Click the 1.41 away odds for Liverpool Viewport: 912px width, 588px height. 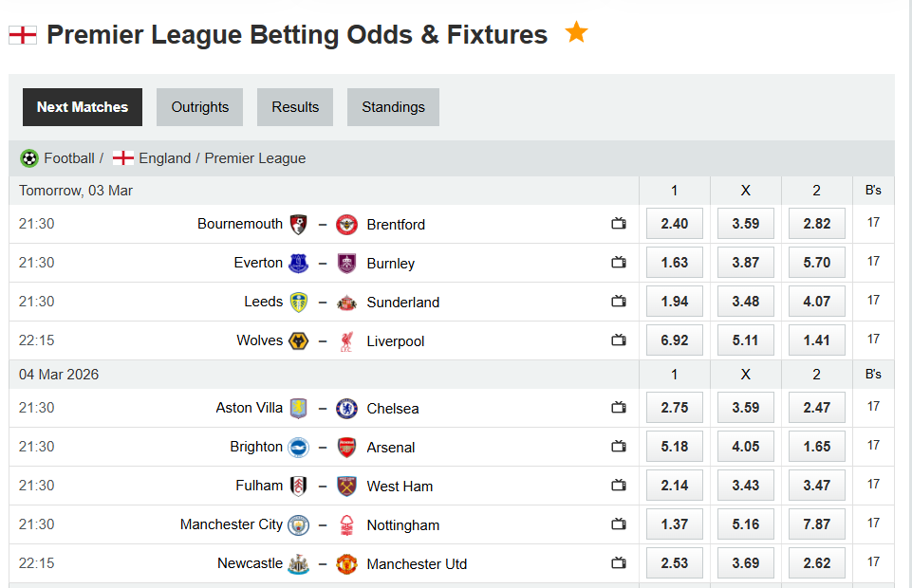(x=816, y=340)
